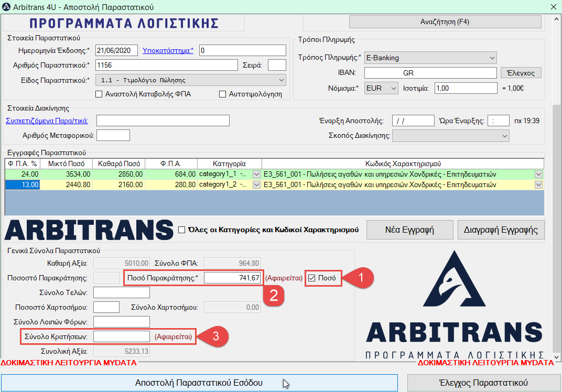Click the Έλεγχος Παραστατικού button
562x392 pixels.
484,383
